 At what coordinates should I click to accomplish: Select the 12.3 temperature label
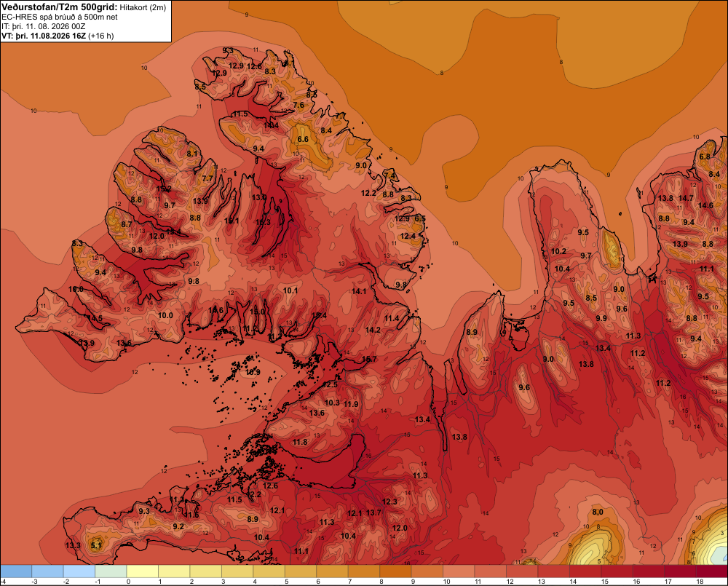coord(389,502)
